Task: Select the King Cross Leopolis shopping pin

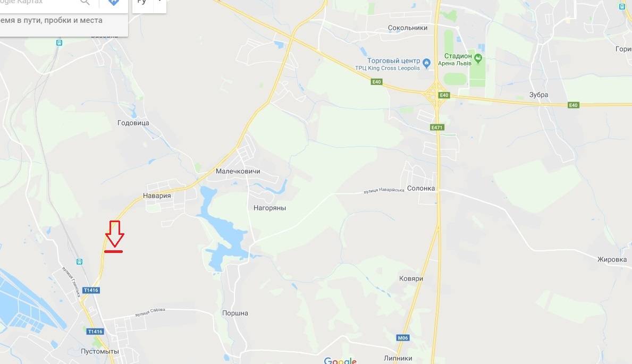Action: pyautogui.click(x=427, y=63)
